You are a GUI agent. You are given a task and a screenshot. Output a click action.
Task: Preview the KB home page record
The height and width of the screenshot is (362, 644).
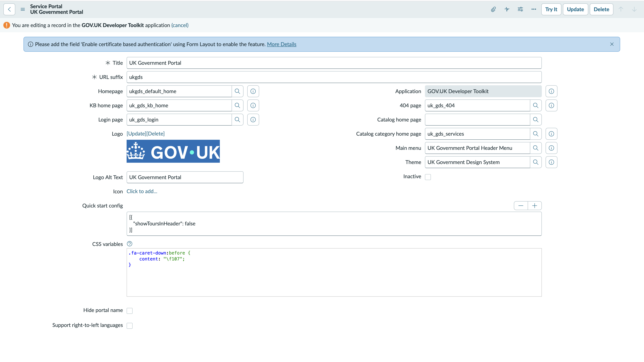coord(253,106)
